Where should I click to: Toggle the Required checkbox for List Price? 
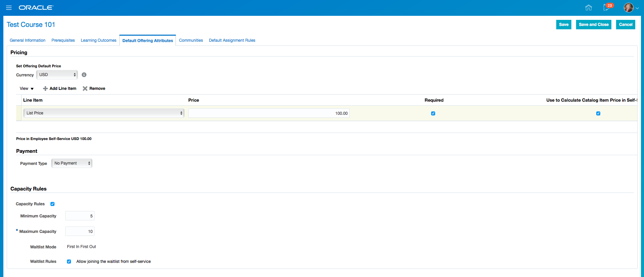click(x=433, y=113)
